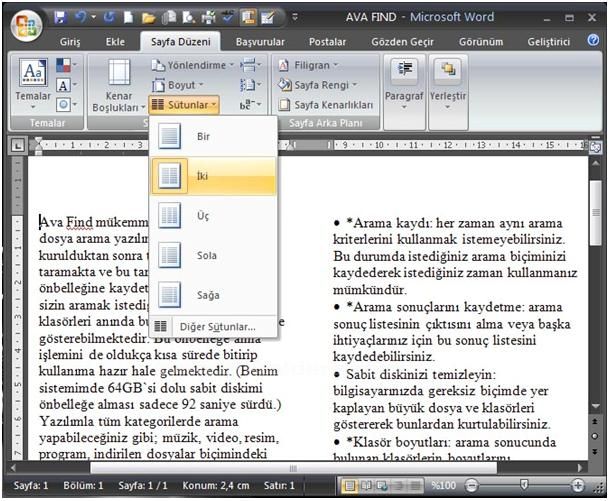The width and height of the screenshot is (609, 501).
Task: Click the vertical scrollbar thumb
Action: tap(595, 212)
